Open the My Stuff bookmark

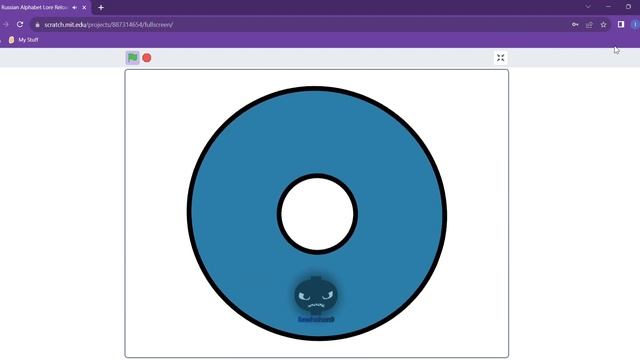(x=24, y=40)
